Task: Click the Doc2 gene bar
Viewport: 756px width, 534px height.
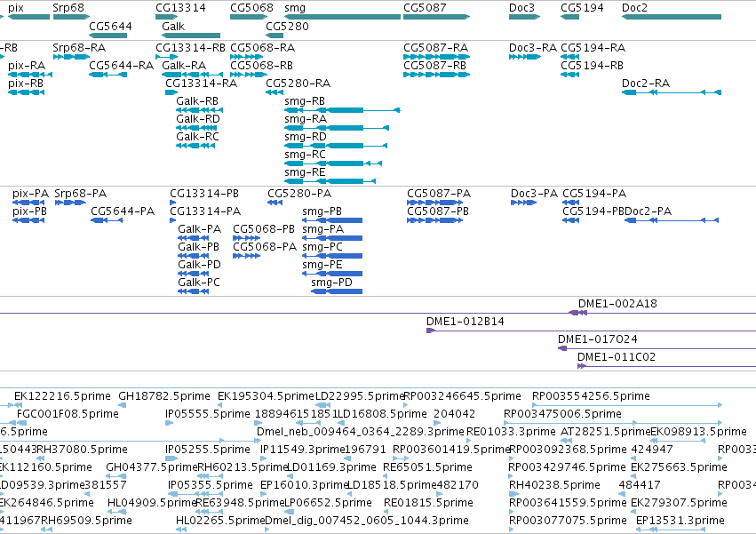Action: pyautogui.click(x=672, y=17)
